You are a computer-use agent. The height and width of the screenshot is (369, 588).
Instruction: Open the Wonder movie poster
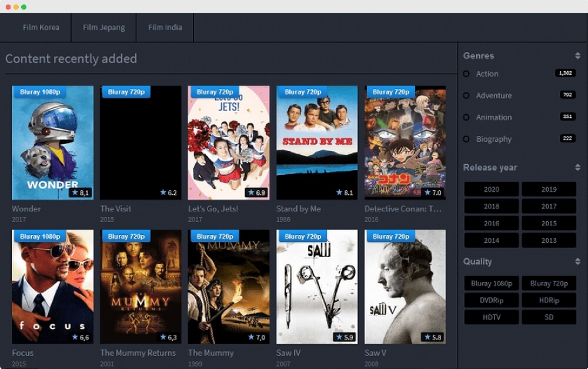(52, 142)
